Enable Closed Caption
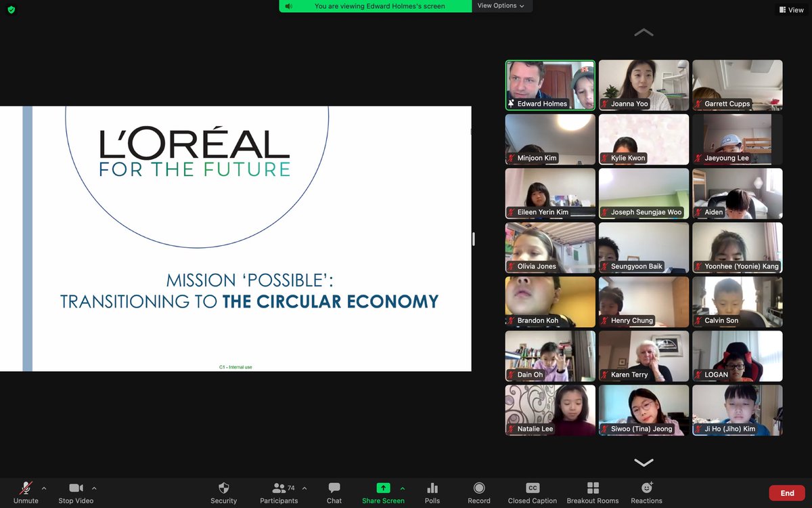Viewport: 812px width, 508px height. click(x=533, y=492)
